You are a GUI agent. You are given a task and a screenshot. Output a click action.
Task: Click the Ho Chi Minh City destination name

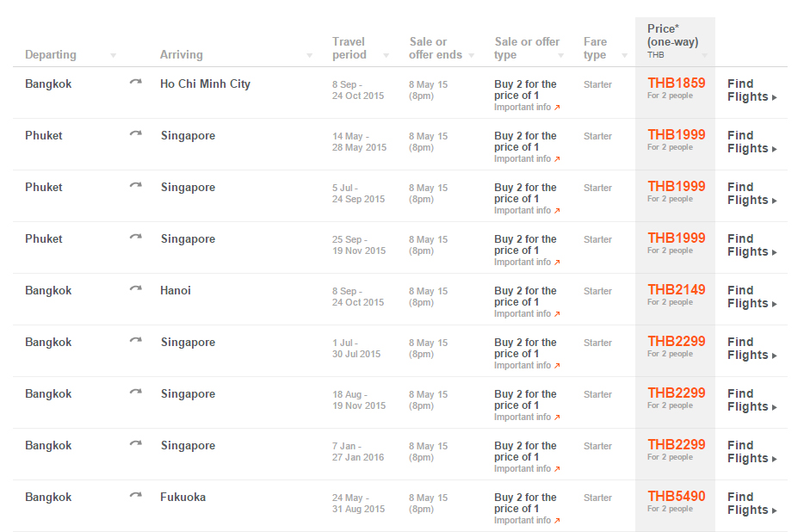[205, 84]
